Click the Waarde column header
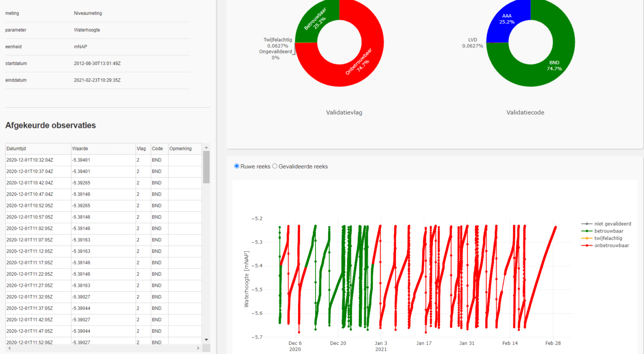The height and width of the screenshot is (354, 644). point(103,149)
